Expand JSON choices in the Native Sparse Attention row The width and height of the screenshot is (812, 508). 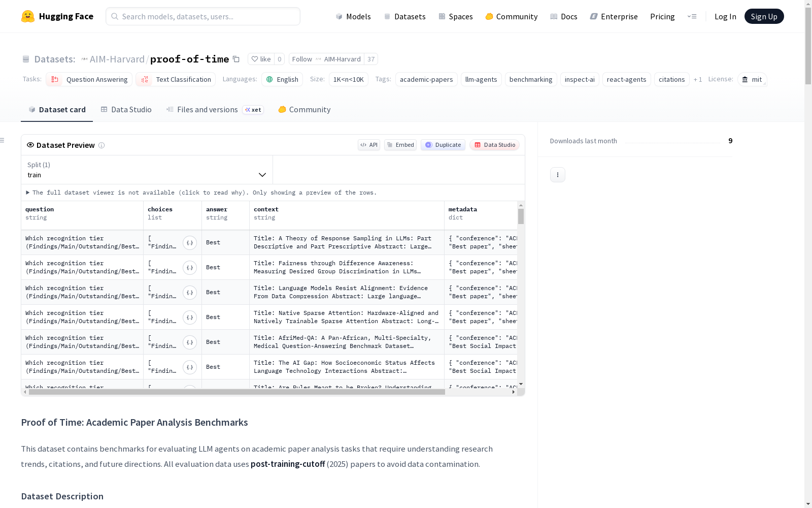190,317
